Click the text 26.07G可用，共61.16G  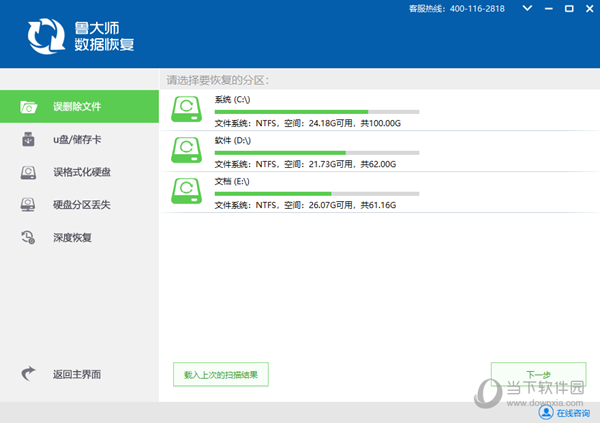(352, 205)
